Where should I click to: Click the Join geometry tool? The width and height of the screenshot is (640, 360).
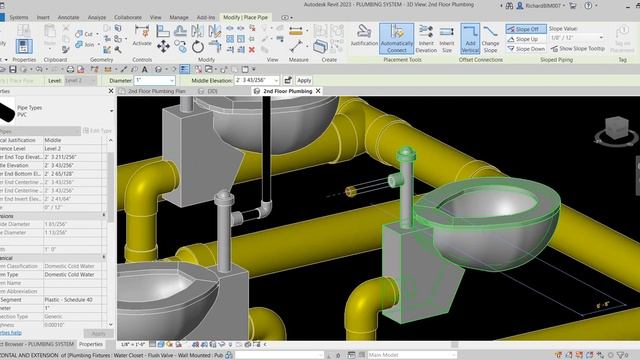(x=85, y=44)
